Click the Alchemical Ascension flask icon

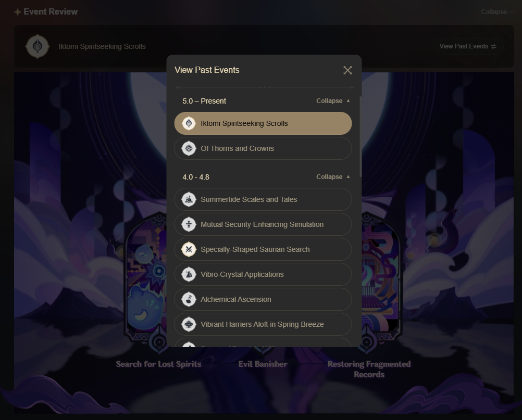tap(189, 299)
